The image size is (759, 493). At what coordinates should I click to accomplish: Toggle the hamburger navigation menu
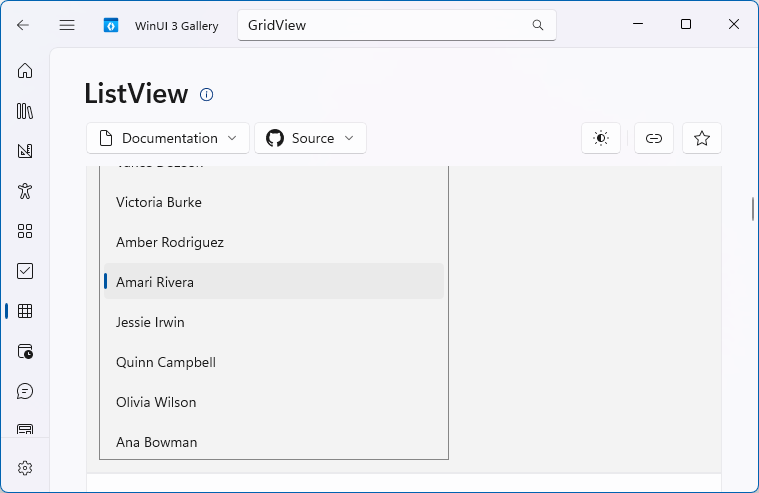click(67, 25)
